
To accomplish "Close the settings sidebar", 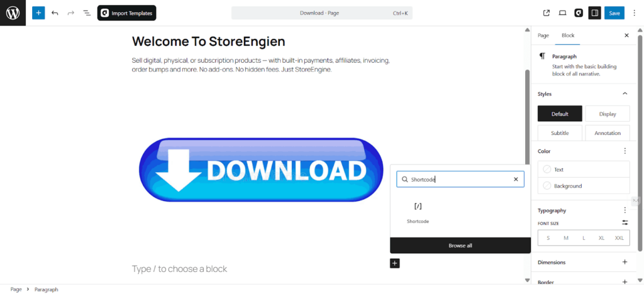I will [x=627, y=36].
